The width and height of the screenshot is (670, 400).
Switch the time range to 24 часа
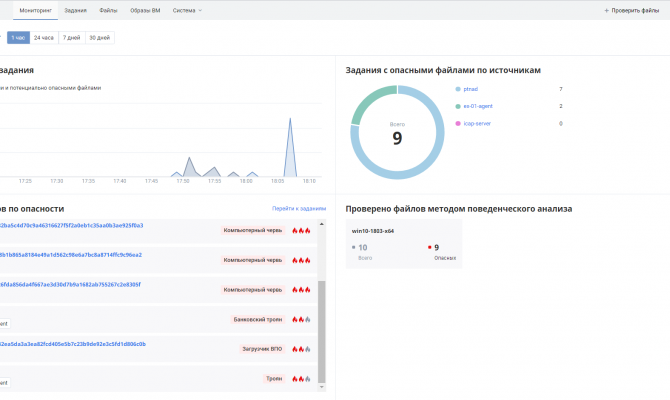click(44, 37)
